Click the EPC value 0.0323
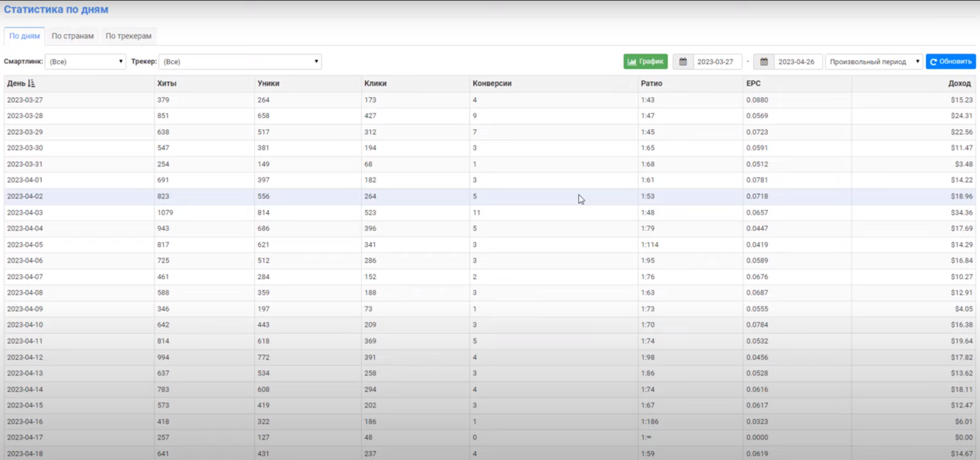Image resolution: width=980 pixels, height=460 pixels. click(757, 422)
